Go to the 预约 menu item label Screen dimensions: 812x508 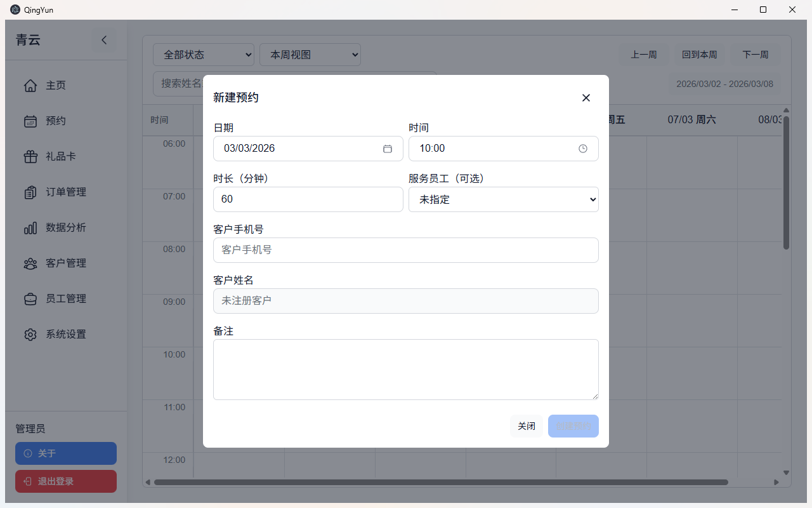pos(56,121)
